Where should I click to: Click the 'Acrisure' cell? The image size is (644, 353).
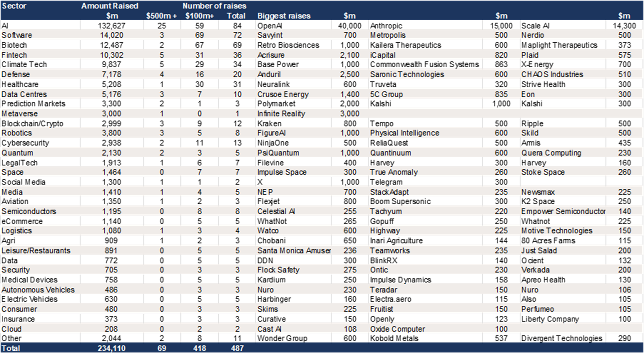tap(271, 55)
